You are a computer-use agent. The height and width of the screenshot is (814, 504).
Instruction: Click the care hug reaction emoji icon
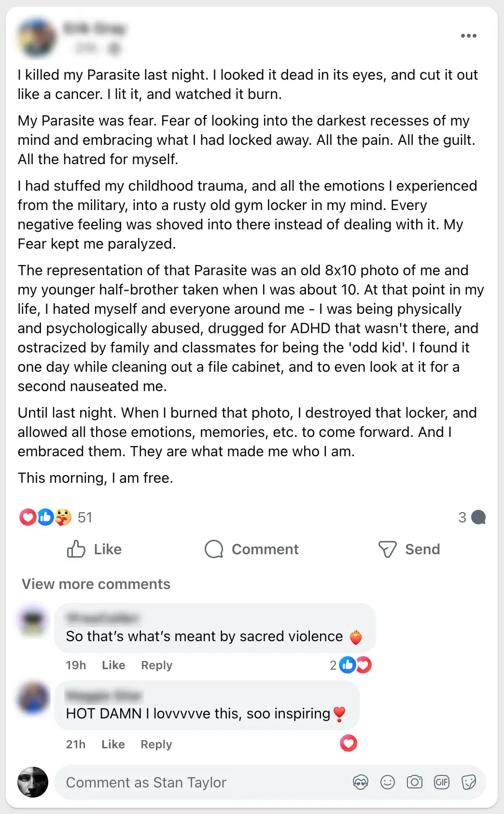pyautogui.click(x=63, y=517)
